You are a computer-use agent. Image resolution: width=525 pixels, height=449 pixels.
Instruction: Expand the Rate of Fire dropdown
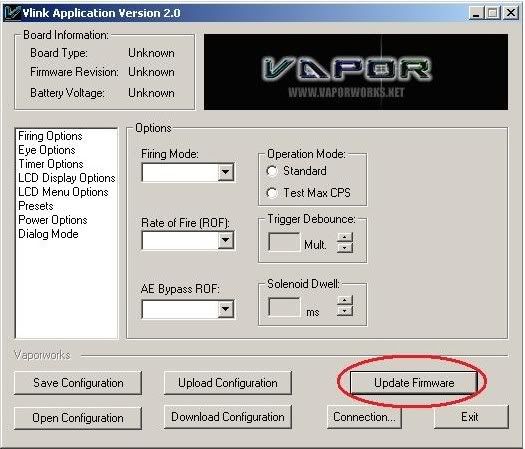click(225, 240)
